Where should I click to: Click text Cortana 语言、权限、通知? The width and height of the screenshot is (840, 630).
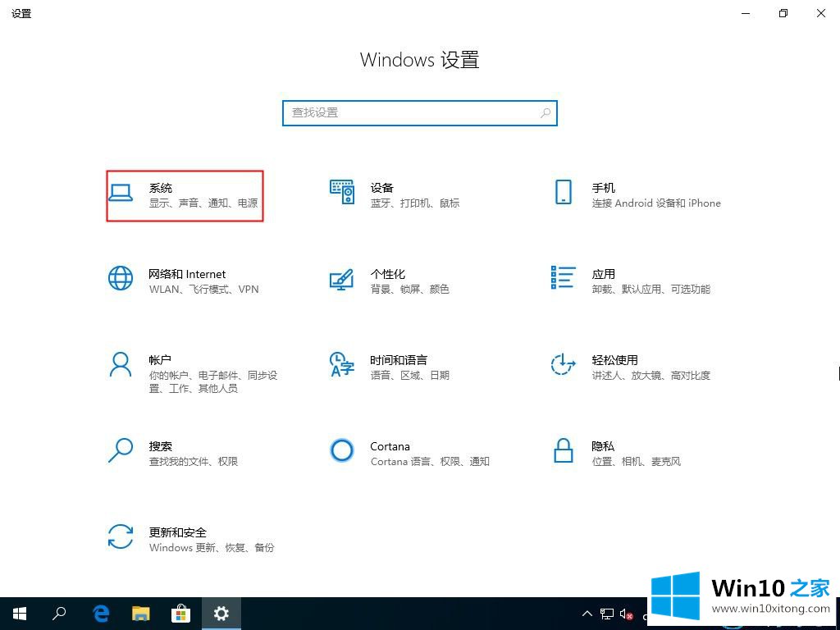coord(430,461)
